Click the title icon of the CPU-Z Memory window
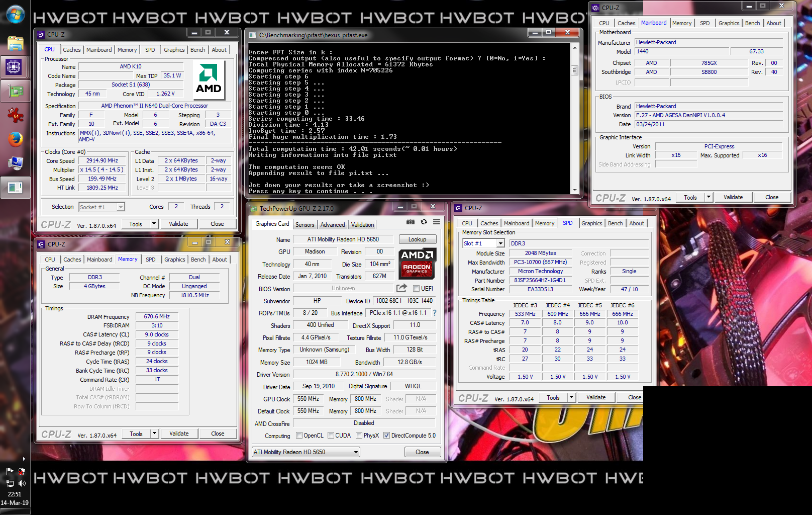 (x=41, y=244)
